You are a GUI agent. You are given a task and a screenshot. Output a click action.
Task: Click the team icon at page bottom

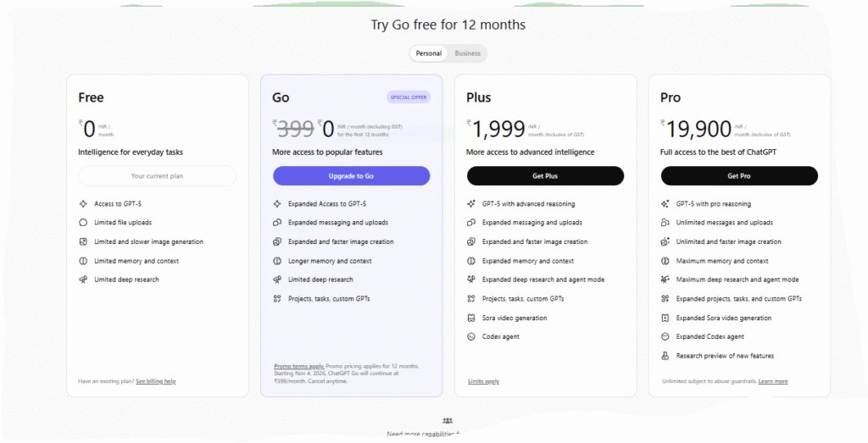tap(448, 420)
